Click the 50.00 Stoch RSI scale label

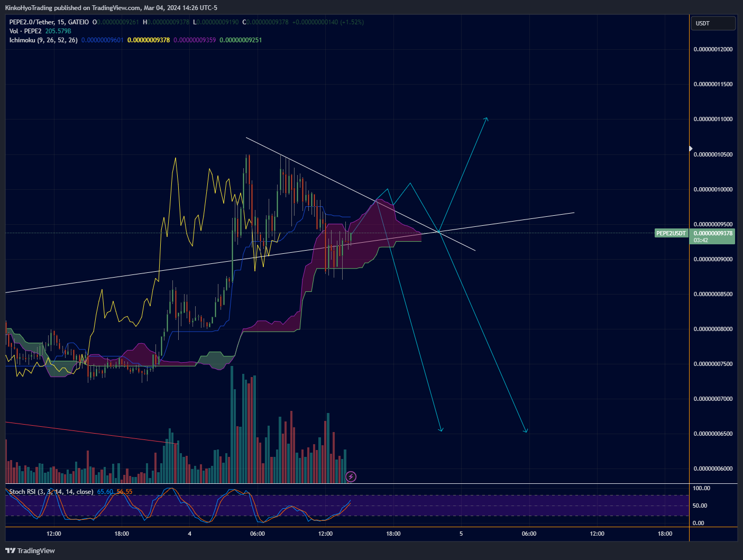click(x=700, y=506)
